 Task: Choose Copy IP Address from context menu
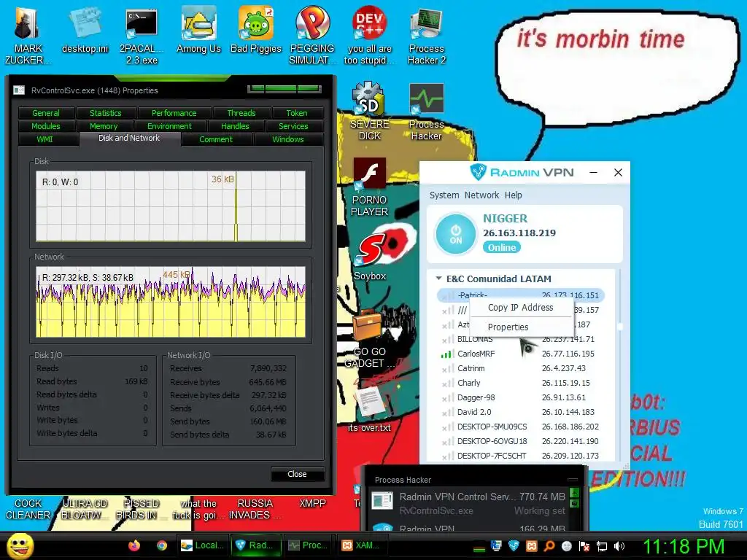click(x=520, y=308)
